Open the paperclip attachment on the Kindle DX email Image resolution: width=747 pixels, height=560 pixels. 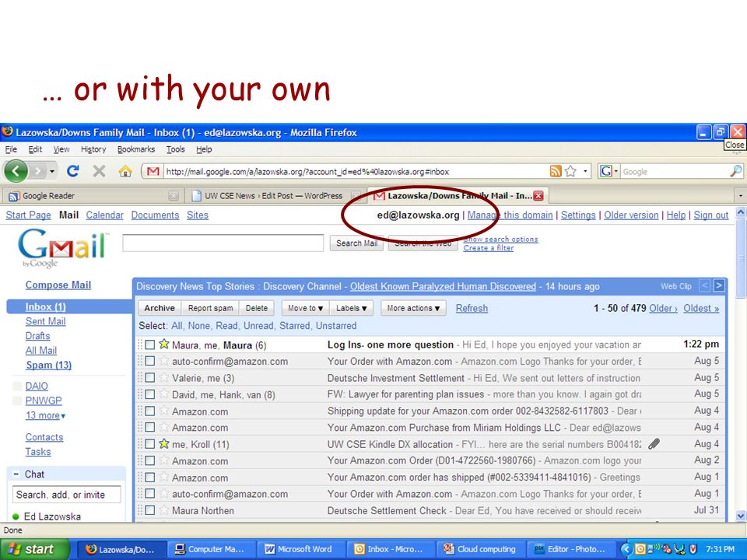point(654,444)
